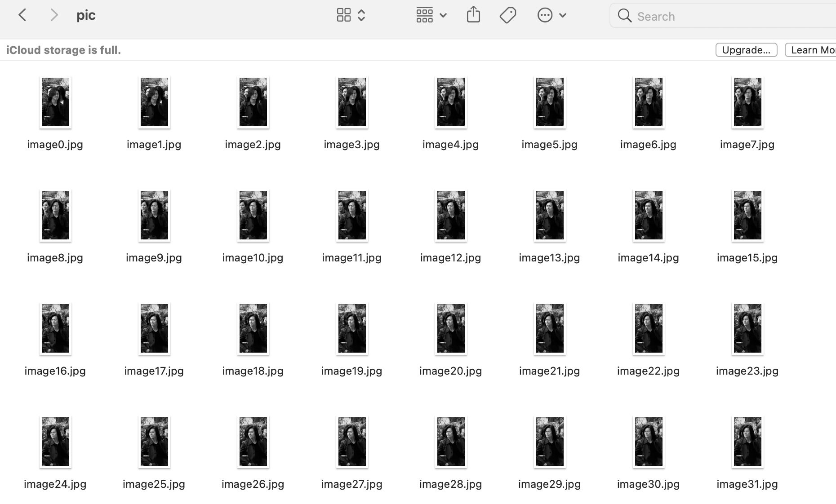Screen dimensions: 836x504
Task: Focus the Search field
Action: (x=723, y=16)
